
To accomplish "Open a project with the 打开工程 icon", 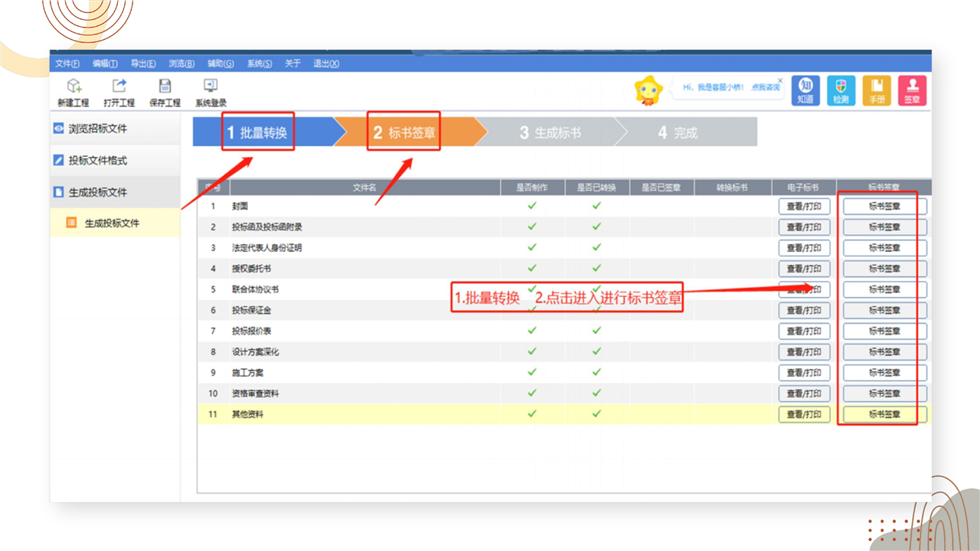I will (119, 91).
